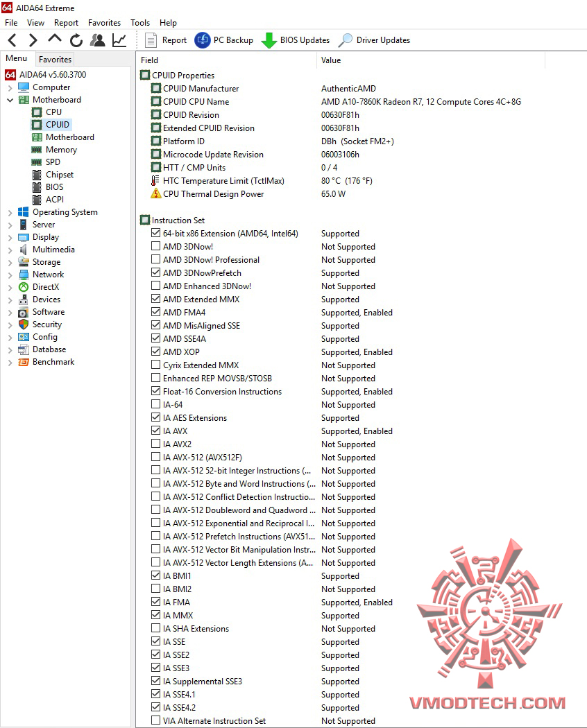Select the CPUID item in the tree
This screenshot has height=728, width=587.
(x=58, y=124)
